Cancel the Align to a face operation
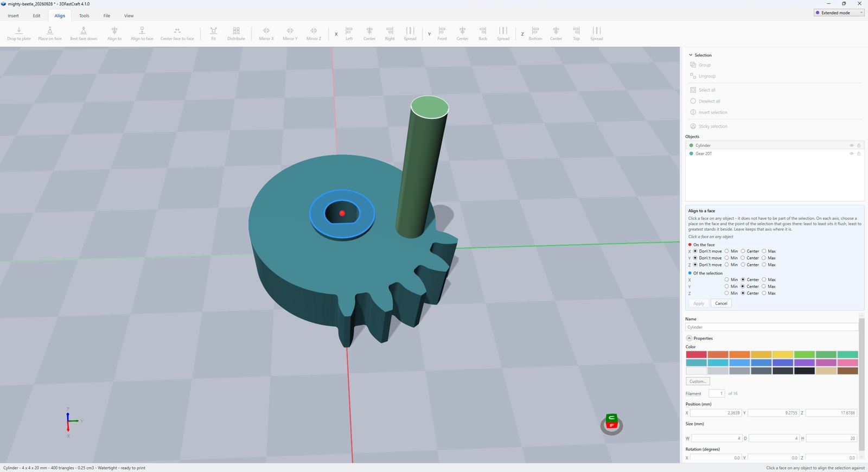This screenshot has height=472, width=868. (721, 303)
